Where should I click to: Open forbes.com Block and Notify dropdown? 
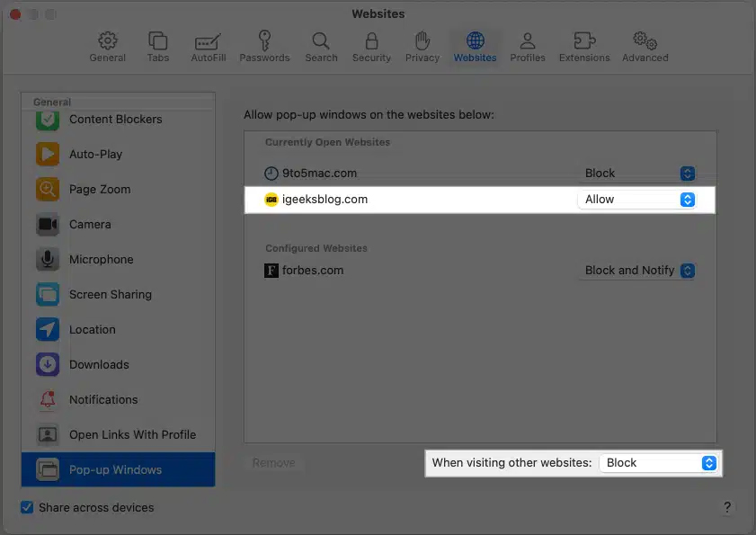(x=638, y=271)
